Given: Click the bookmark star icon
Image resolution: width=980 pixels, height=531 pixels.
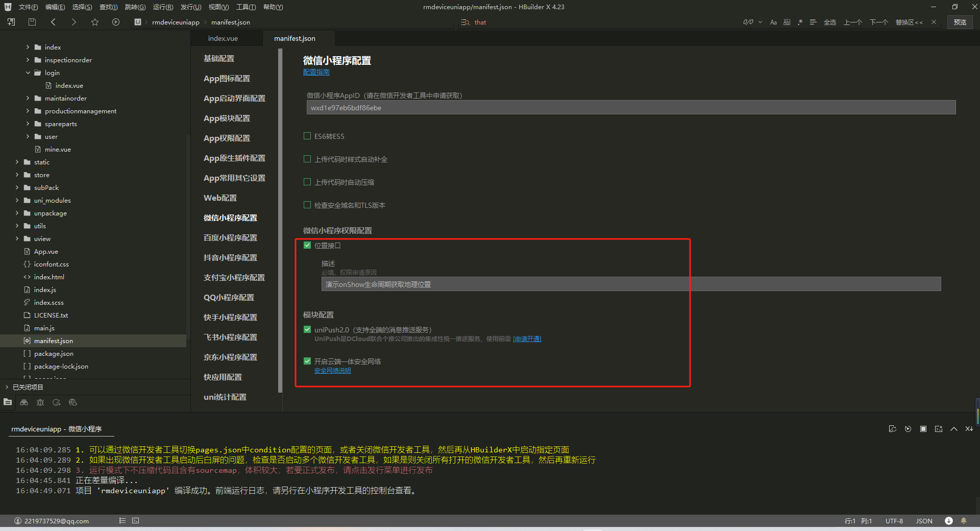Looking at the screenshot, I should click(95, 22).
